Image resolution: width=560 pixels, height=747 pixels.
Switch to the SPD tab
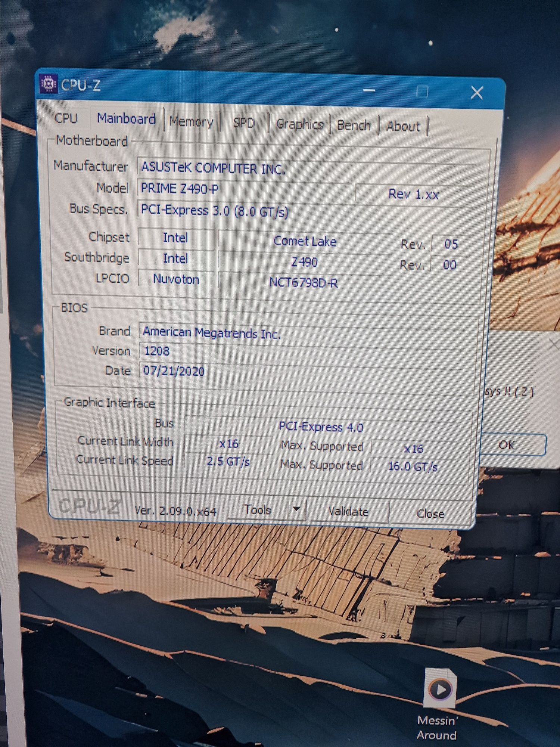(x=243, y=123)
